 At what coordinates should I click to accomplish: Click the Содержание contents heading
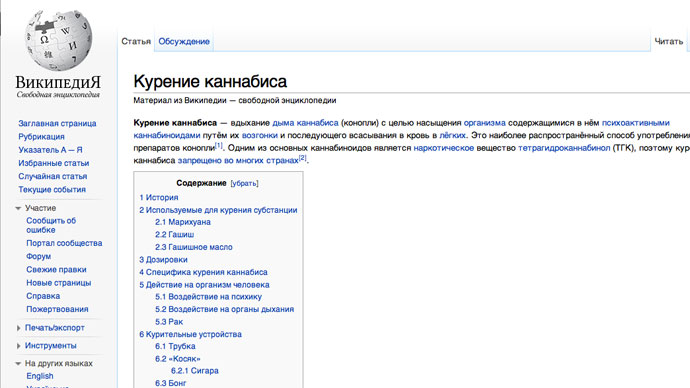pos(201,183)
